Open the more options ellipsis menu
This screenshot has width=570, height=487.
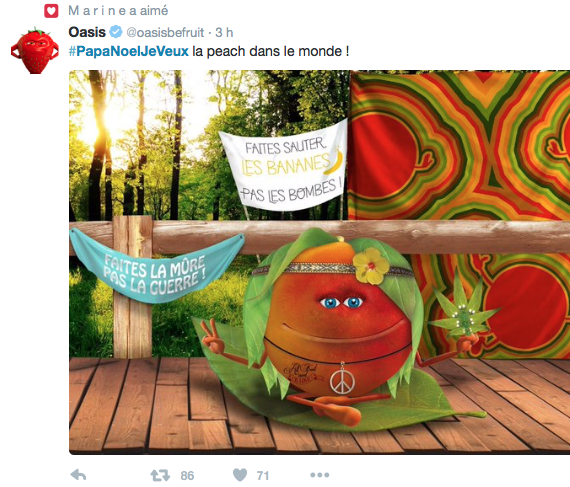[x=320, y=475]
